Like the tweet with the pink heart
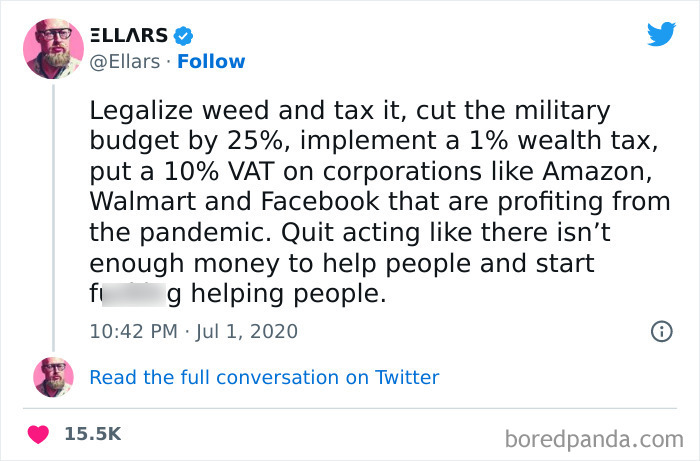The image size is (700, 461). [38, 434]
